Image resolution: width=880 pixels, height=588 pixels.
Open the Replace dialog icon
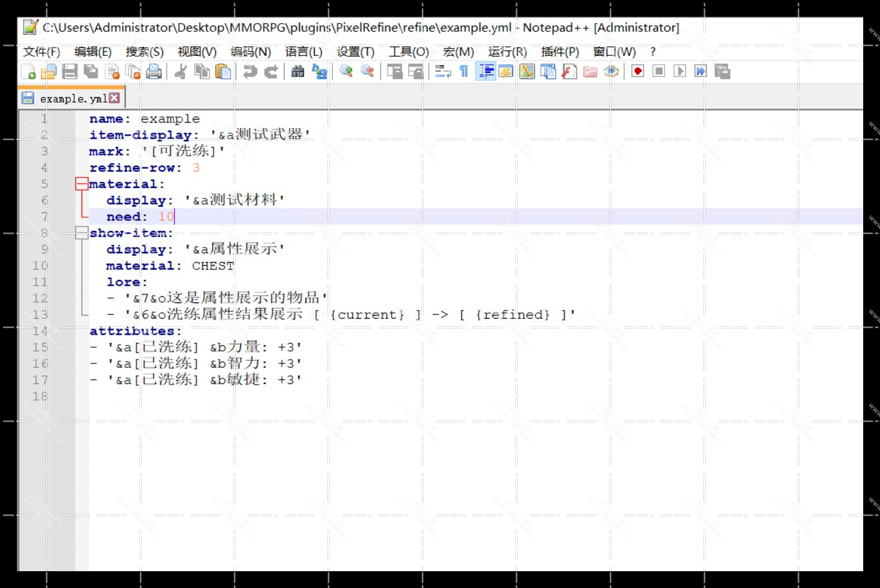319,72
